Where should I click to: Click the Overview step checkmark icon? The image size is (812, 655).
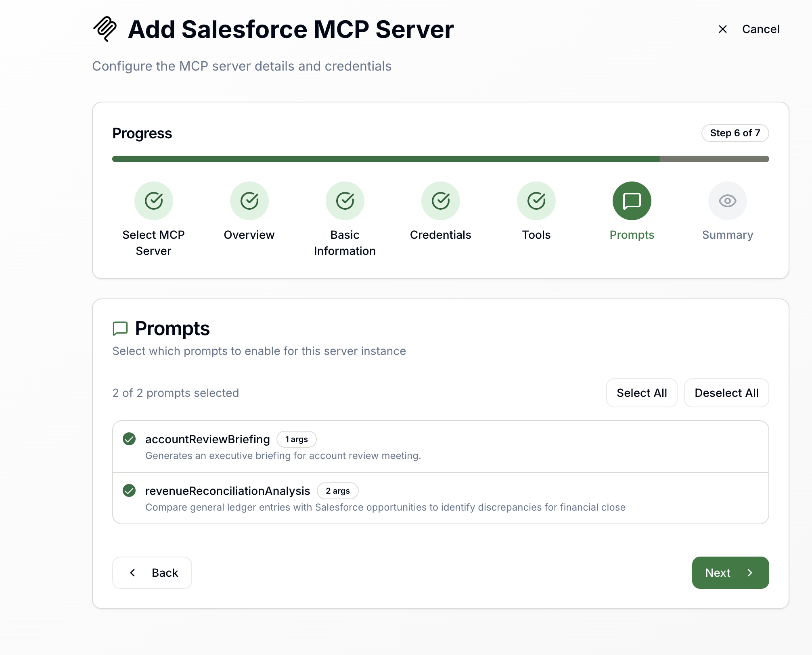pos(249,201)
